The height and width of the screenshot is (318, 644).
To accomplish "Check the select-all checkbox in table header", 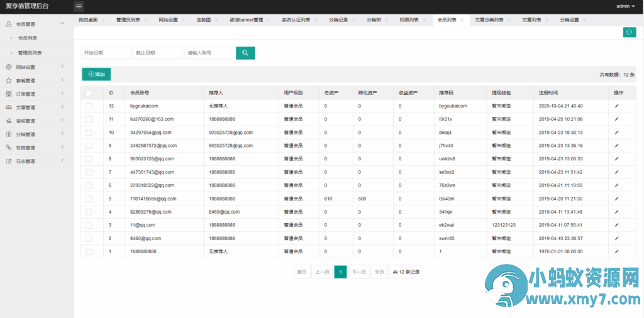I will tap(89, 93).
